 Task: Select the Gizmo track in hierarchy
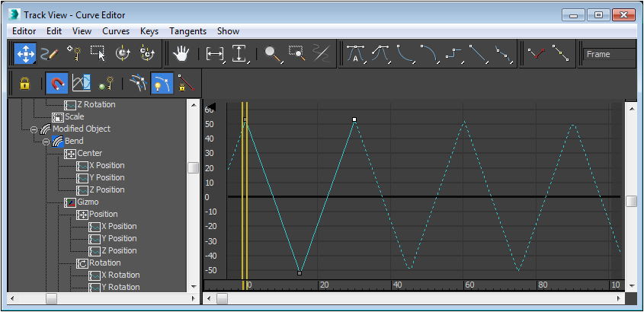pos(89,202)
